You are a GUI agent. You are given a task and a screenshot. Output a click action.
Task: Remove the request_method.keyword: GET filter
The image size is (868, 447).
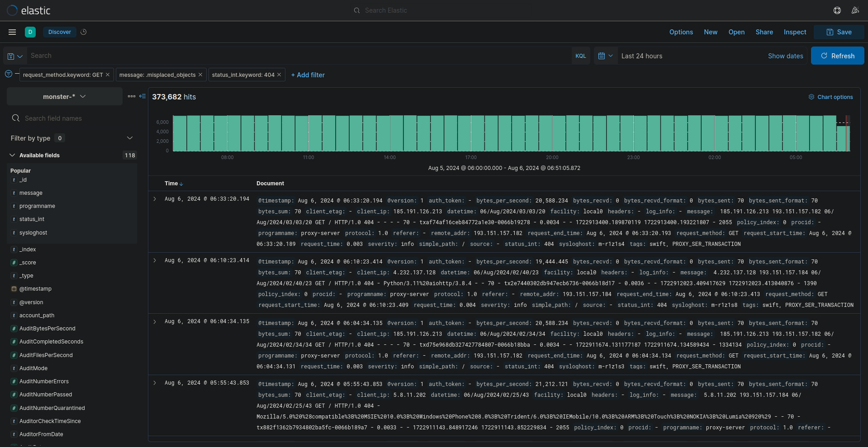click(x=108, y=75)
